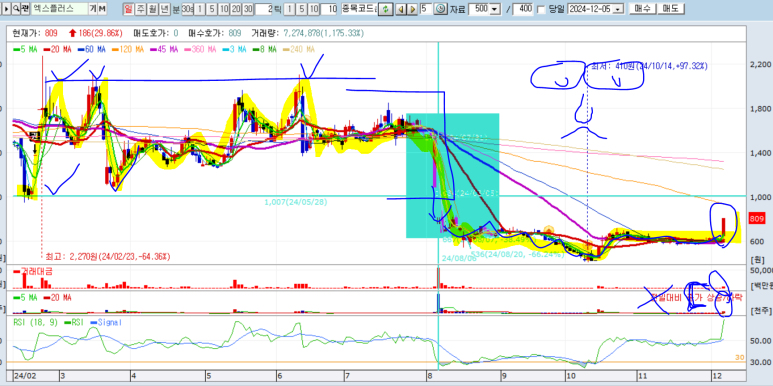773x386 pixels.
Task: Click the green 5 MA legend swatch
Action: click(x=16, y=50)
